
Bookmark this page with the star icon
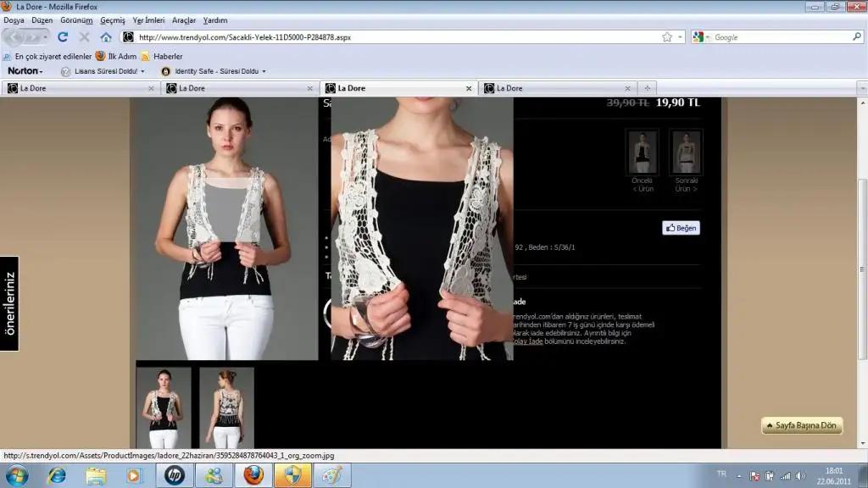(x=667, y=37)
